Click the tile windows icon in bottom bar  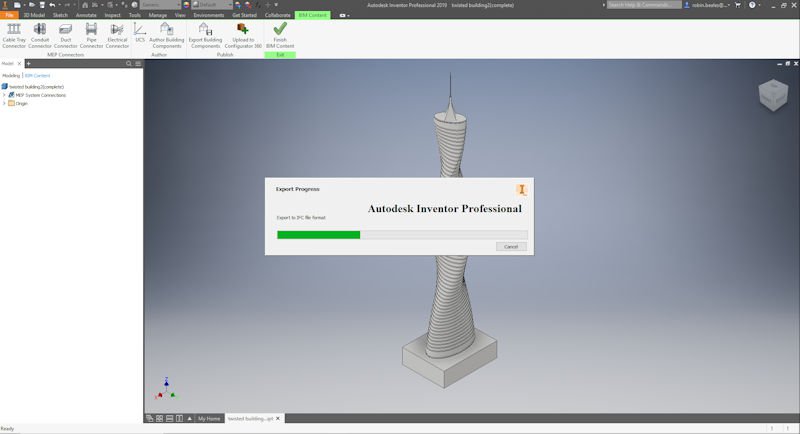pos(160,418)
